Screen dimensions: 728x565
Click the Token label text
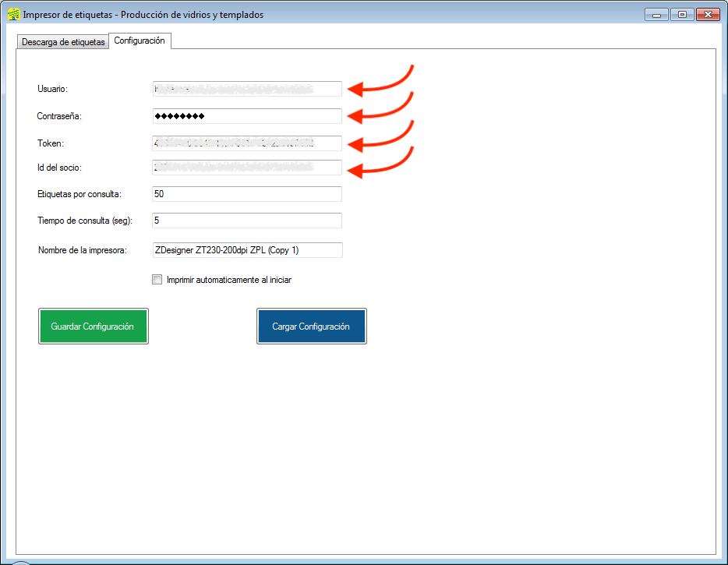pos(50,143)
